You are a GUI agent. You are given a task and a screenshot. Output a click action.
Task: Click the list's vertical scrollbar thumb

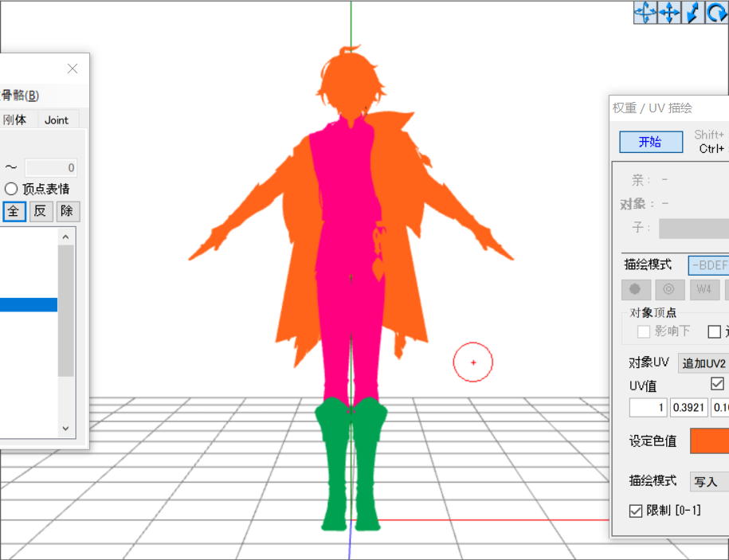(x=65, y=311)
